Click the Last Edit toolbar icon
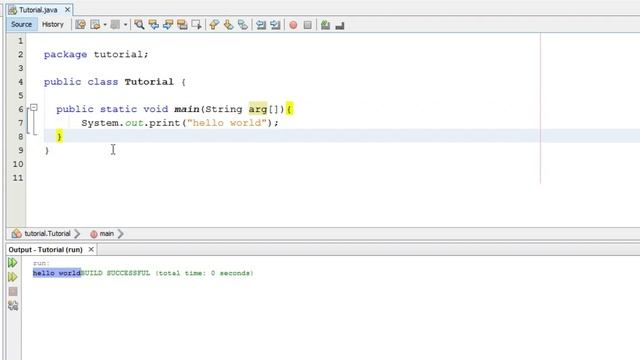Viewport: 640px width, 360px height. point(80,25)
